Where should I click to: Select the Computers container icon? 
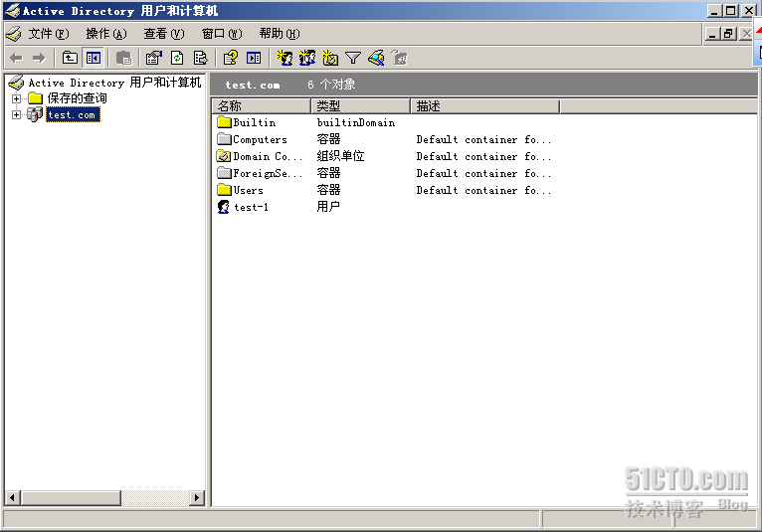pos(224,139)
